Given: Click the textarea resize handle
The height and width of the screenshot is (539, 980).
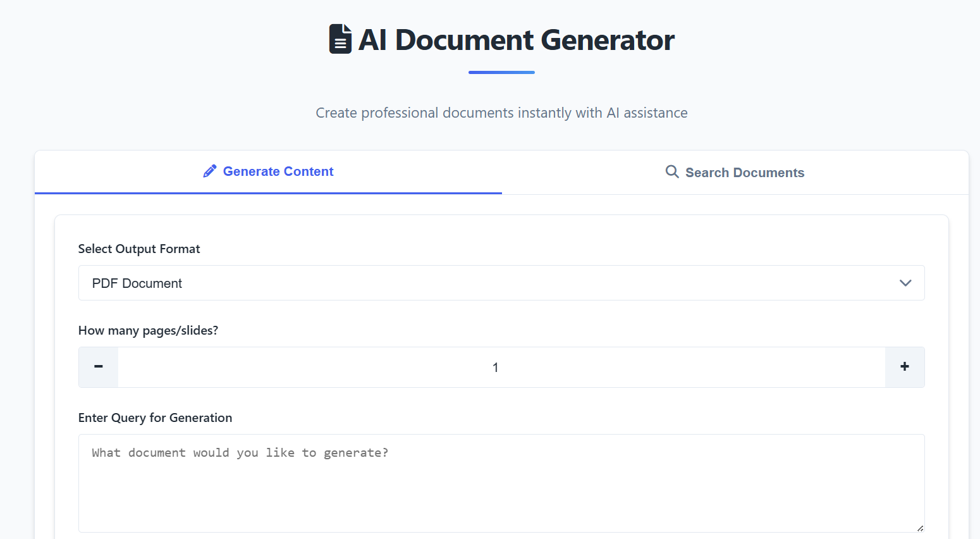Looking at the screenshot, I should pos(920,528).
